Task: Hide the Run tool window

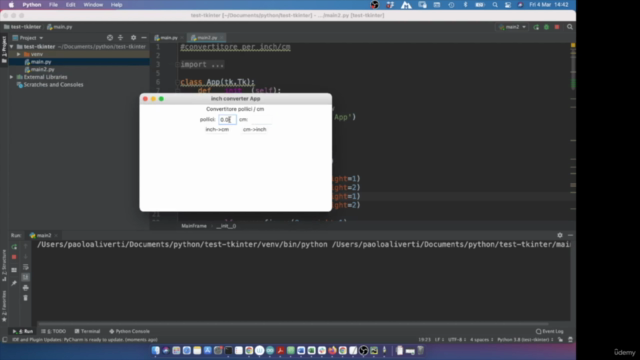Action: (570, 235)
